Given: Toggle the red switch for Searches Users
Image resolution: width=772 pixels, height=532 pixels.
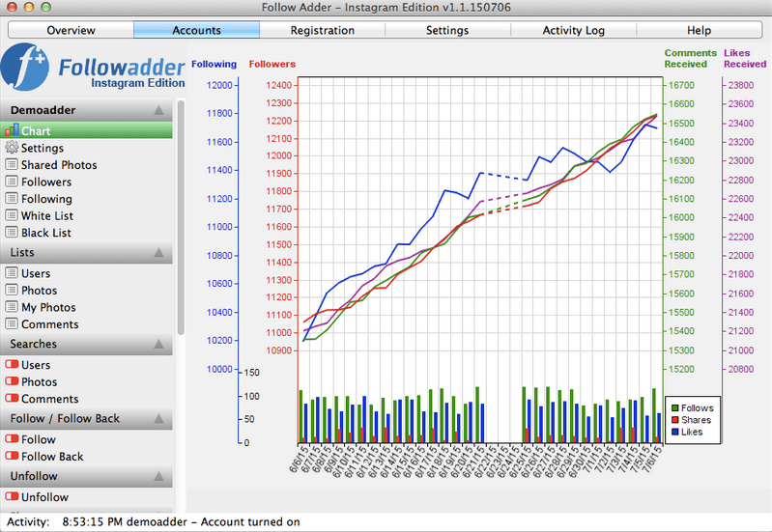Looking at the screenshot, I should (x=12, y=364).
